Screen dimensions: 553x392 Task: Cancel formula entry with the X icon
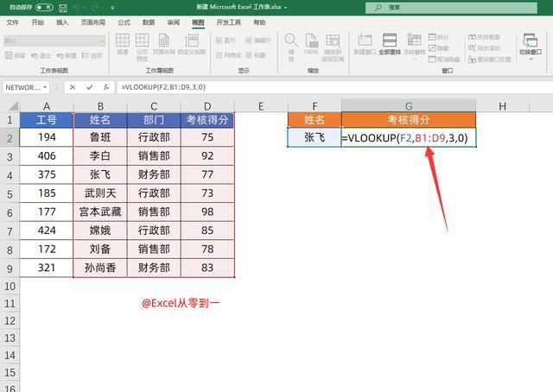pos(73,87)
